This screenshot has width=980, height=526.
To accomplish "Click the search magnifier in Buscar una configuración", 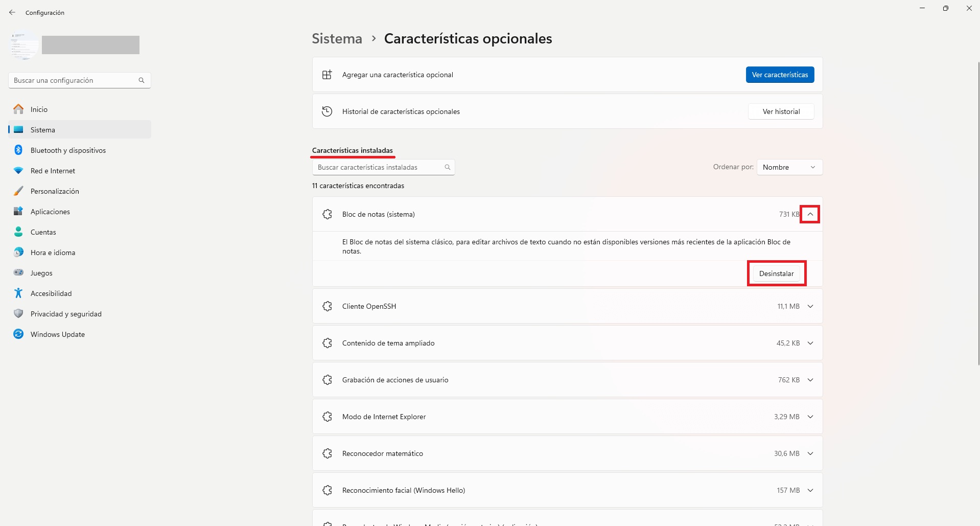I will (x=142, y=80).
